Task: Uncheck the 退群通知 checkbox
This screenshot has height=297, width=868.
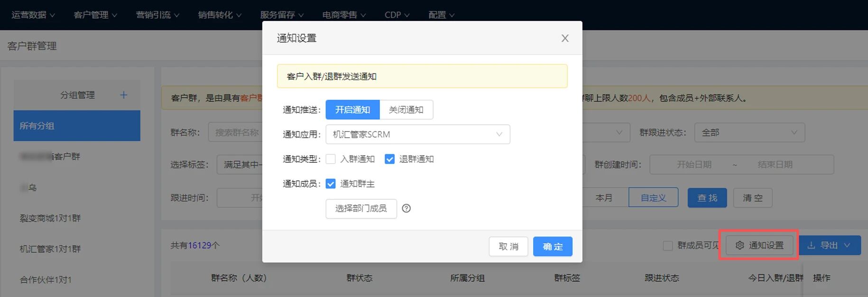Action: pos(389,159)
